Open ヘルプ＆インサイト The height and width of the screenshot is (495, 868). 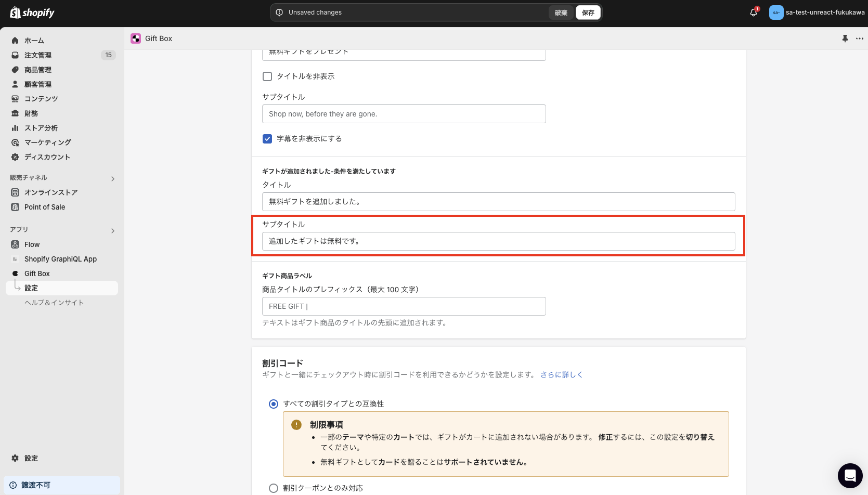pyautogui.click(x=54, y=302)
